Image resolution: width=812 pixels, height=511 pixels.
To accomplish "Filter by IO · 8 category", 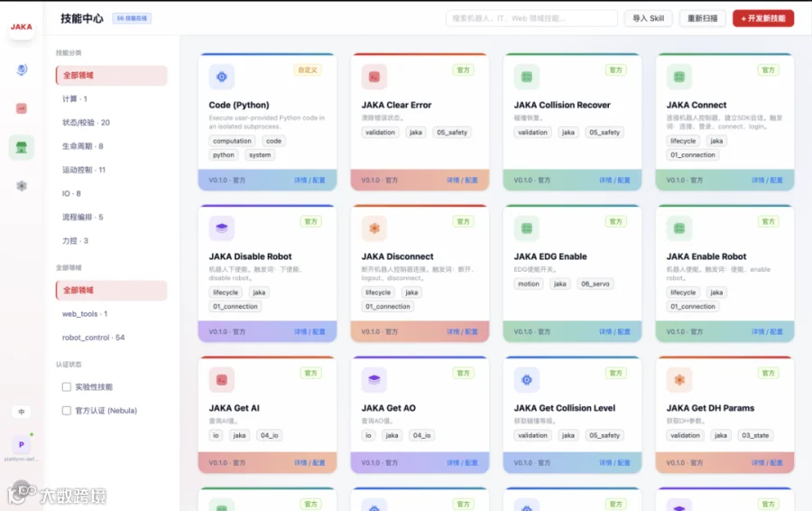I will click(x=111, y=193).
